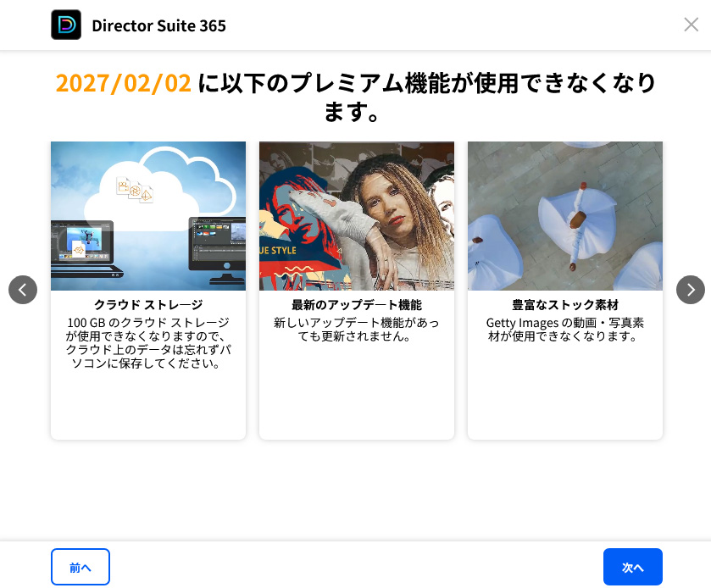The width and height of the screenshot is (711, 588).
Task: Click the Director Suite 365 logo icon
Action: pos(66,25)
